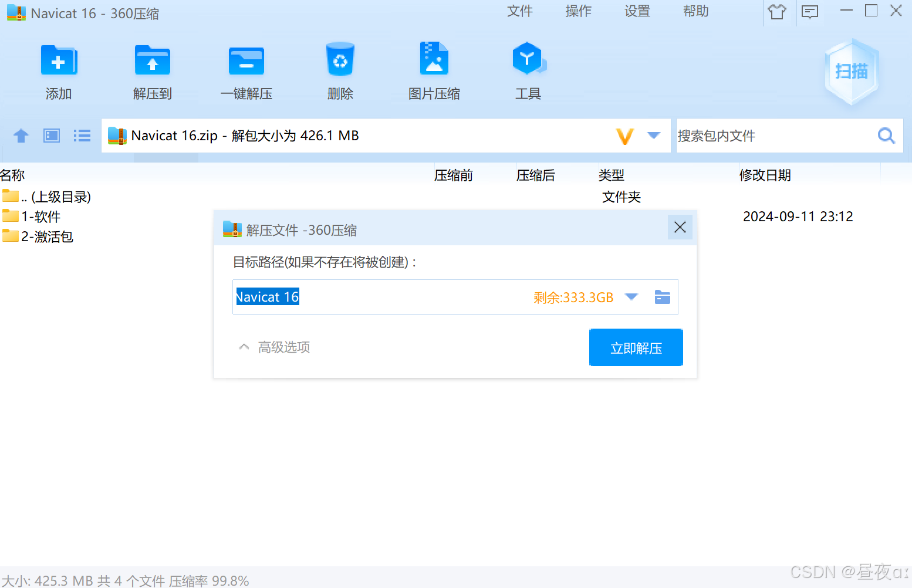Switch to list view icon
The image size is (912, 588).
point(82,136)
